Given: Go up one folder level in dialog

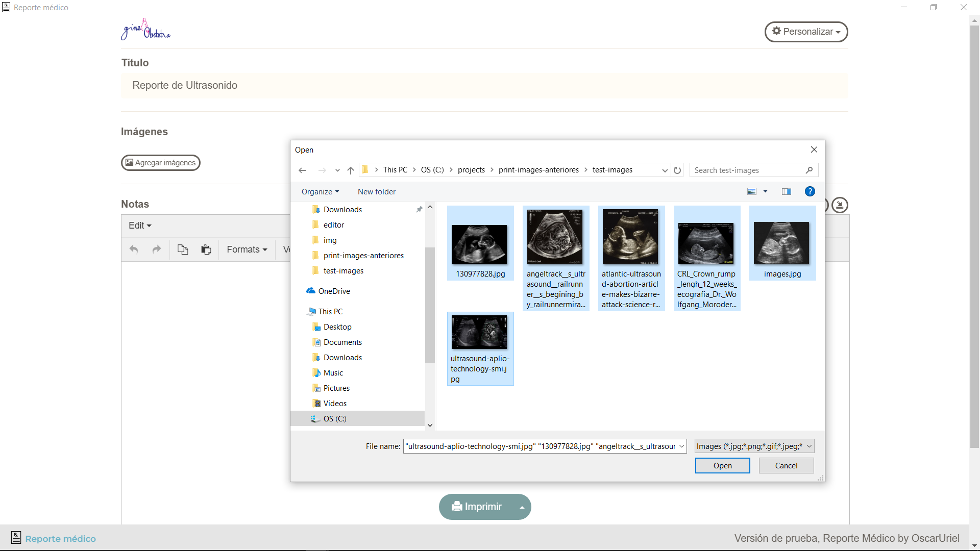Looking at the screenshot, I should click(x=351, y=170).
